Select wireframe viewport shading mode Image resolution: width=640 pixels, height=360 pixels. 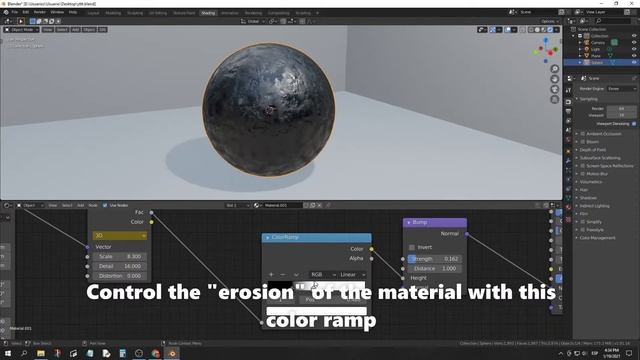pyautogui.click(x=531, y=30)
